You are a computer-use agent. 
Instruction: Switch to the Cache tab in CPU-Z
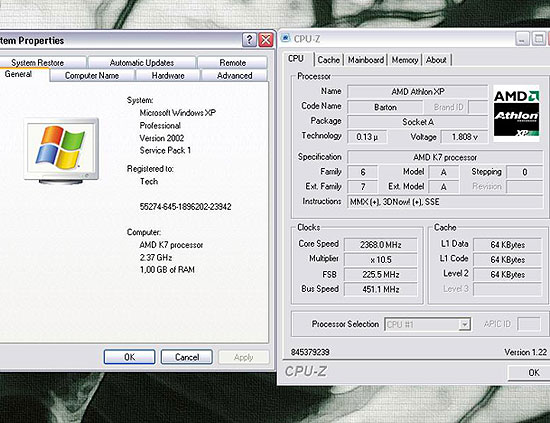click(x=329, y=60)
